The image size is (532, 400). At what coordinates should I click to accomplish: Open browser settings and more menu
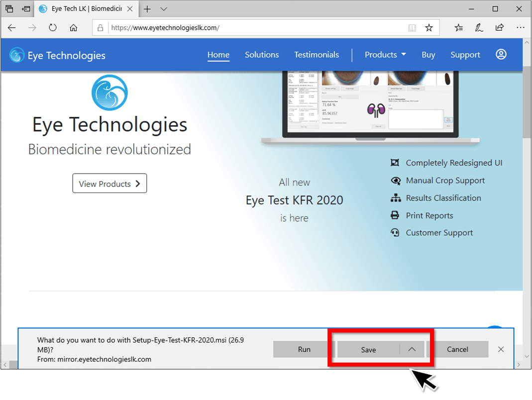pos(521,27)
